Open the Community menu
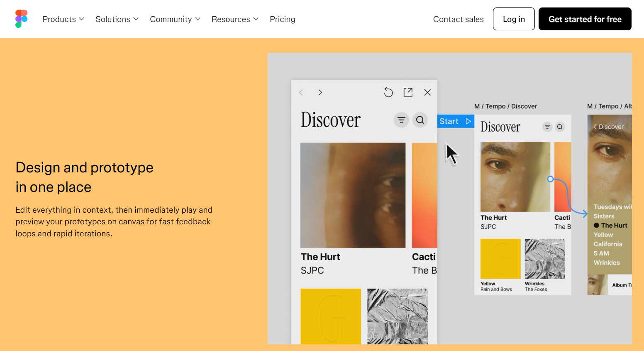The image size is (644, 351). tap(175, 19)
